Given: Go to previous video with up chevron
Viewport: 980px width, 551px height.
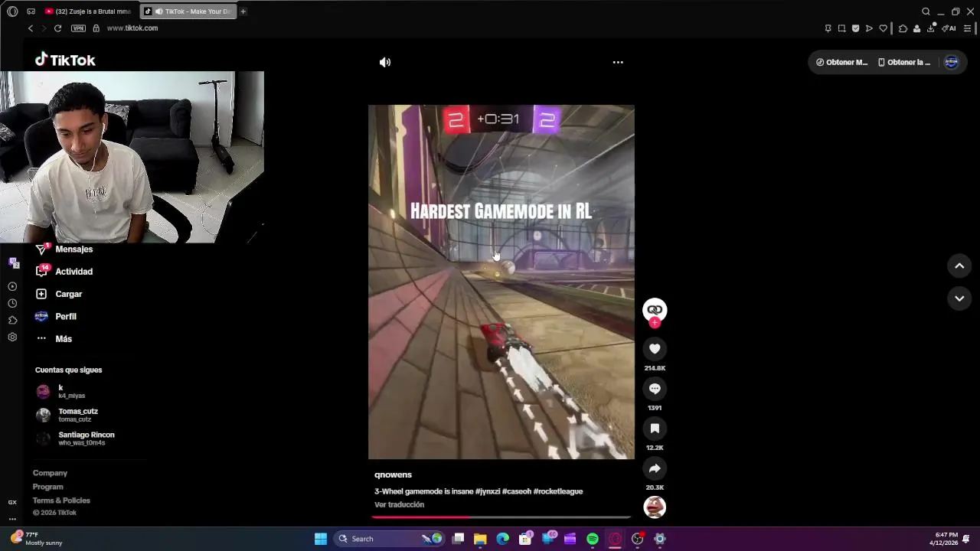Looking at the screenshot, I should [x=959, y=266].
